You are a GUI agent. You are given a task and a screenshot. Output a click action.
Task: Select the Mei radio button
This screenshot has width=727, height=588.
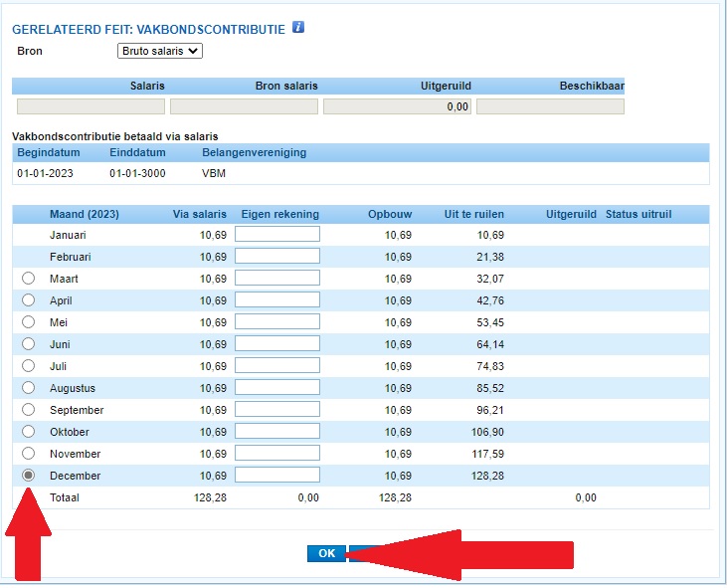(x=28, y=321)
